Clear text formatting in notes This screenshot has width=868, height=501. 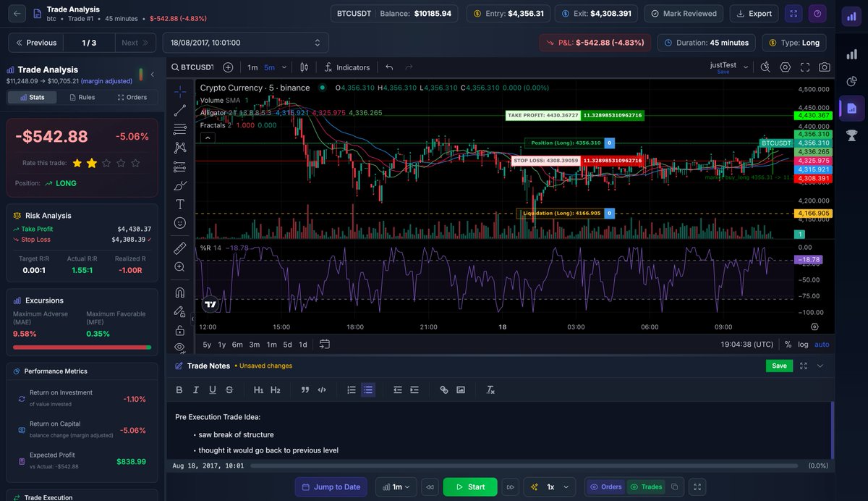point(490,390)
